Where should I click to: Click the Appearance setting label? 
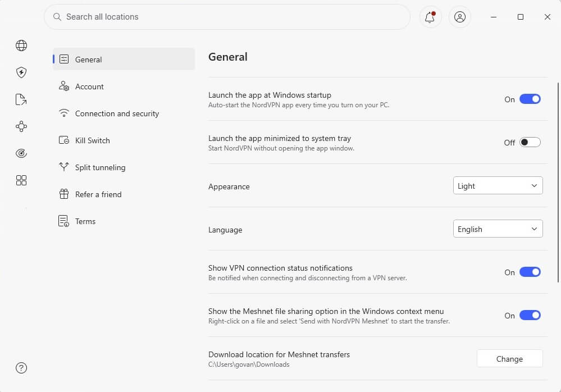pyautogui.click(x=229, y=186)
